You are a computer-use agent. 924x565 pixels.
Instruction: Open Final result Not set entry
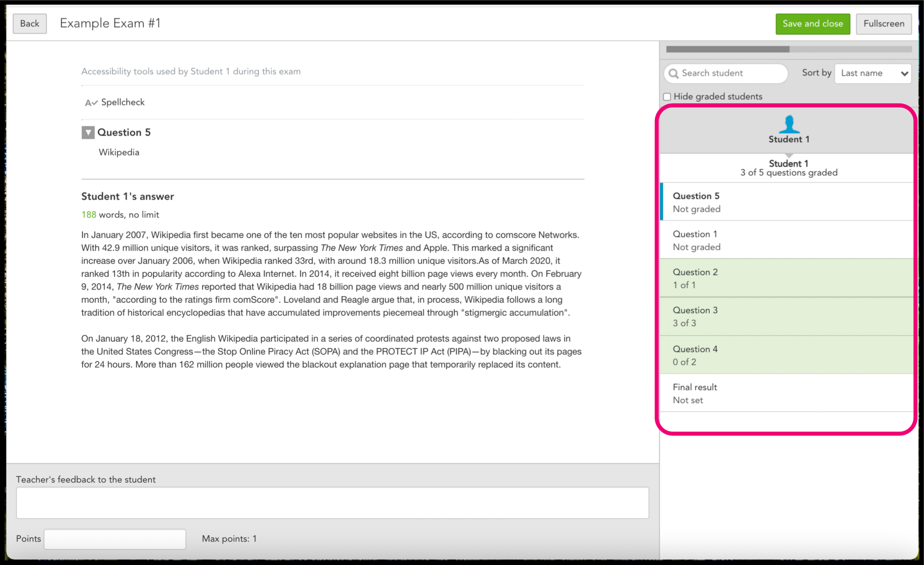coord(786,393)
